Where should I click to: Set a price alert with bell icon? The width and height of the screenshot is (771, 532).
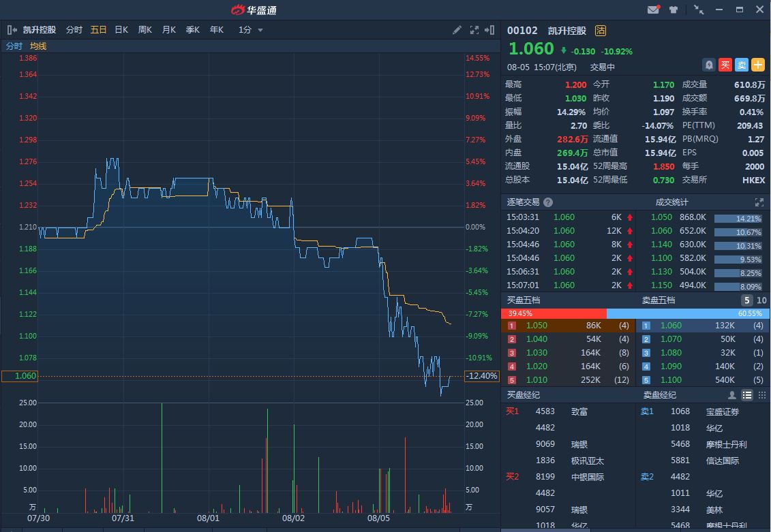[x=708, y=64]
